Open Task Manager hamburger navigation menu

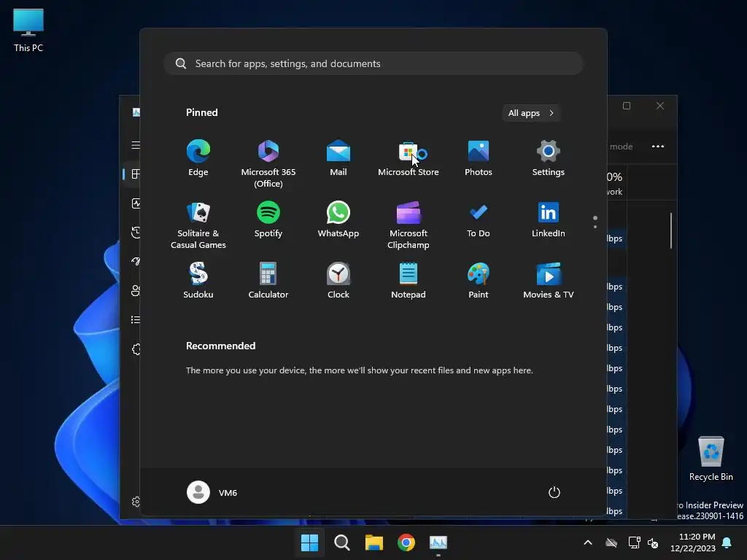pos(136,145)
